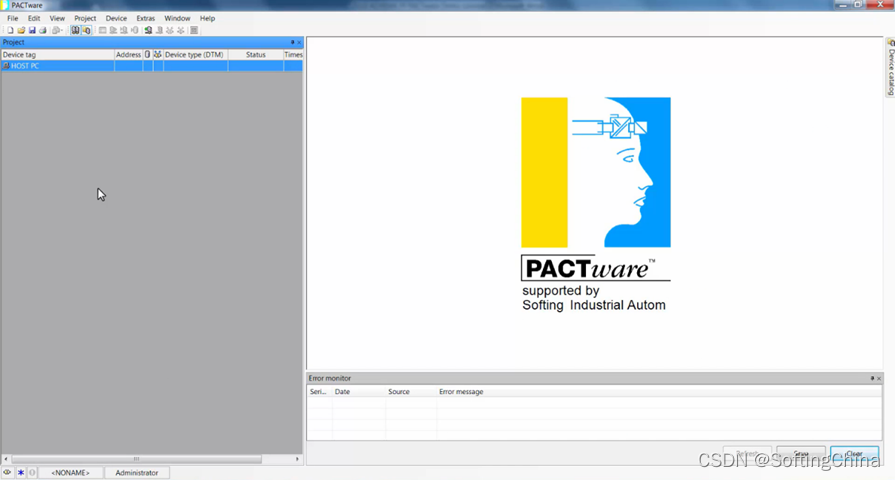
Task: Click the <NONAME> project status field
Action: (71, 473)
